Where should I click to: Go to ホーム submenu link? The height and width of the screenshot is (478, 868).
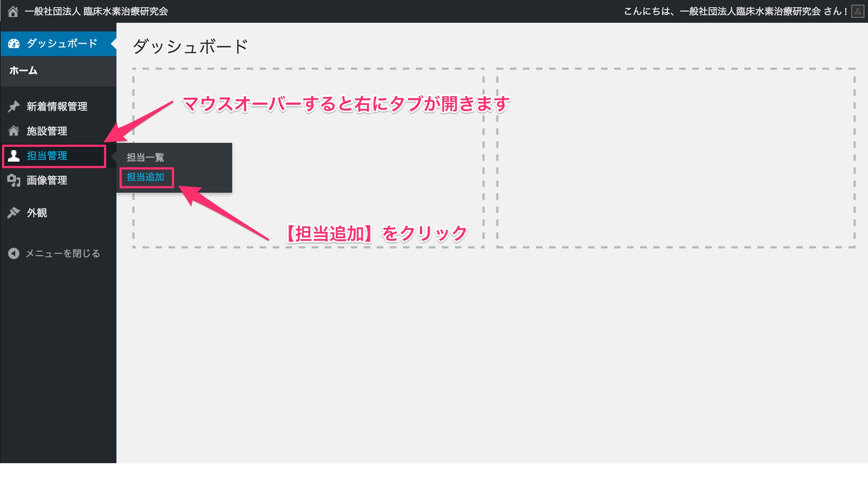tap(24, 71)
